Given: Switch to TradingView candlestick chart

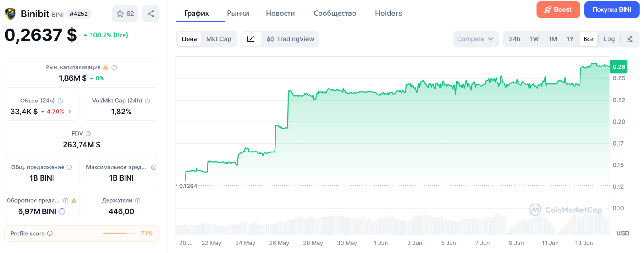Looking at the screenshot, I should click(x=290, y=39).
